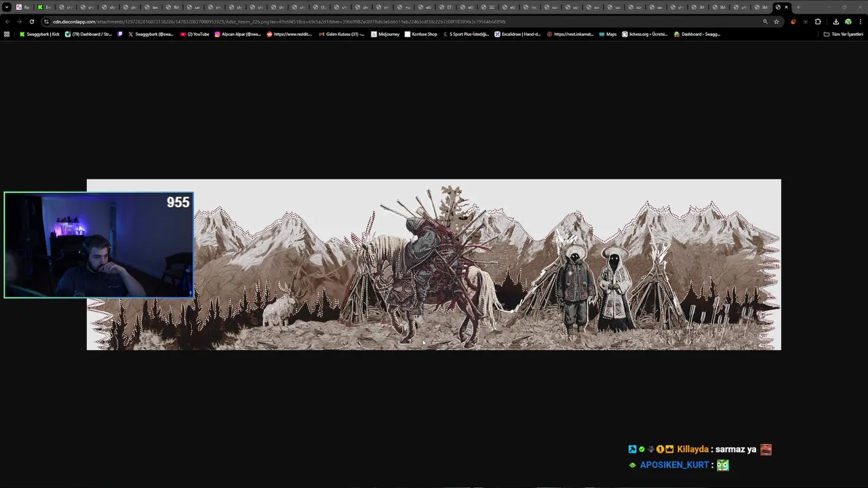
Task: Click the chat message "sarmaz ya"
Action: click(x=736, y=449)
